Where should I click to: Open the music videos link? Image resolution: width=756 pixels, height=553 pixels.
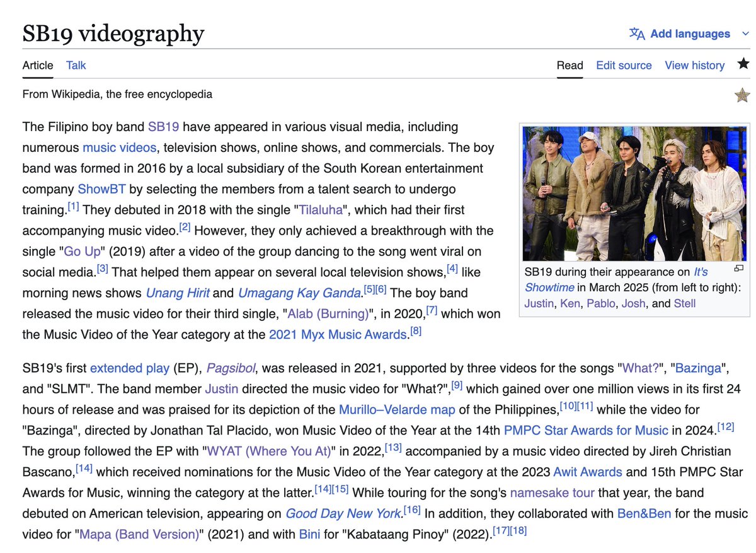pos(119,148)
